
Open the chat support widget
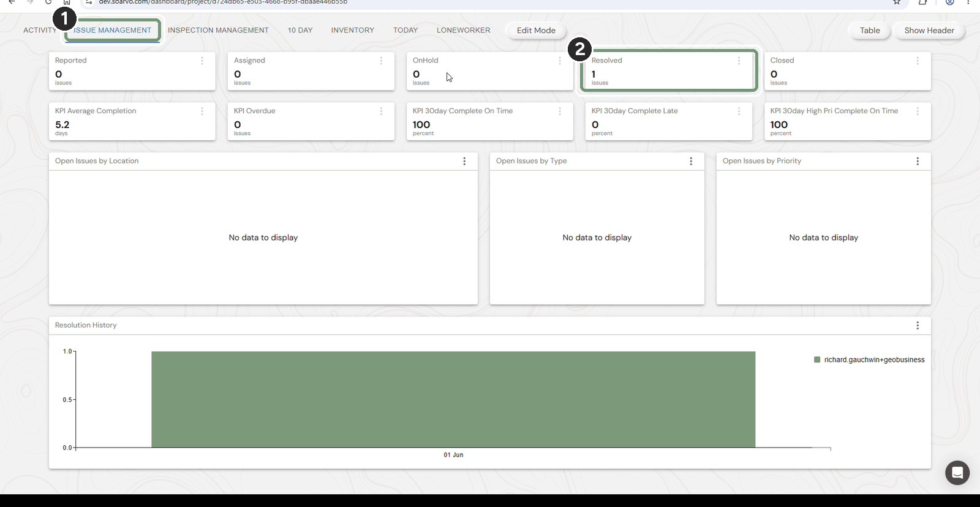click(957, 473)
